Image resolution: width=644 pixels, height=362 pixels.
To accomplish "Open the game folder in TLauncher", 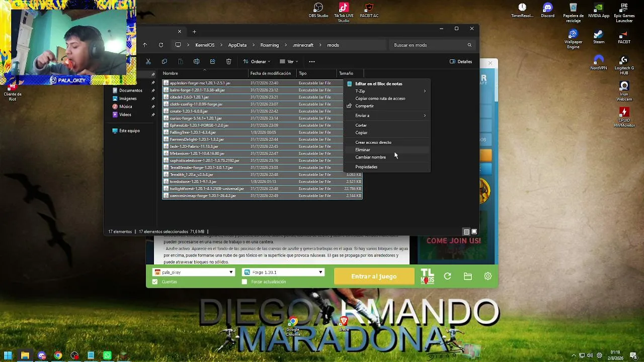I will click(x=468, y=276).
